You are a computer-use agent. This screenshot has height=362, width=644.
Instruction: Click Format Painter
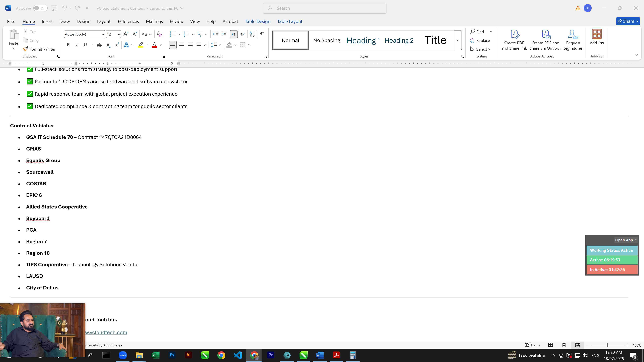pyautogui.click(x=39, y=49)
